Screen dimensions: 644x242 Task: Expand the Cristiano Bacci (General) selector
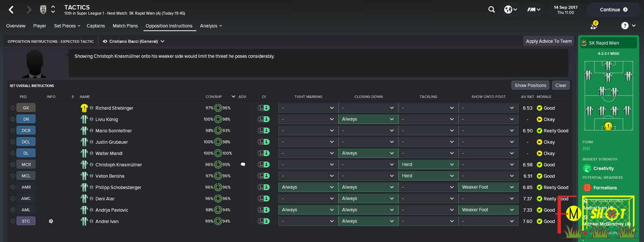pyautogui.click(x=162, y=41)
